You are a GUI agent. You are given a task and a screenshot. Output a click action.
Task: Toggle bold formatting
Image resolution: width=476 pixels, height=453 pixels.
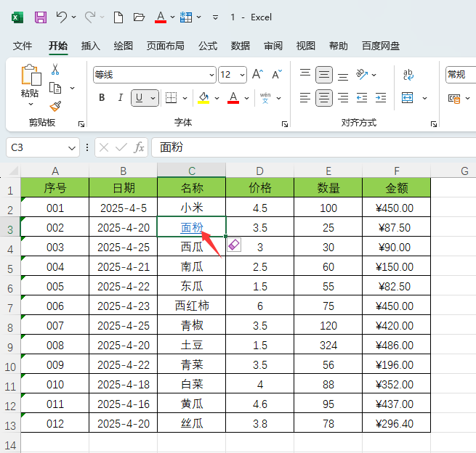[102, 97]
